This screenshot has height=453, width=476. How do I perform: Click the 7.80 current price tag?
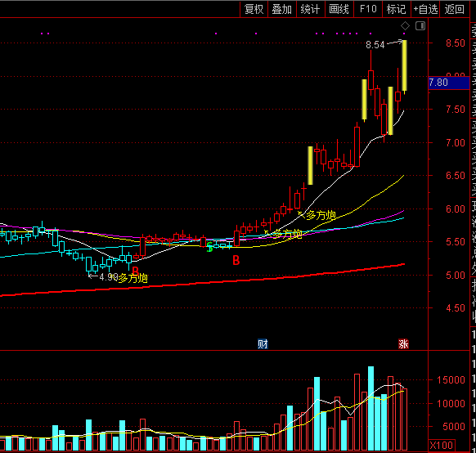pos(449,83)
